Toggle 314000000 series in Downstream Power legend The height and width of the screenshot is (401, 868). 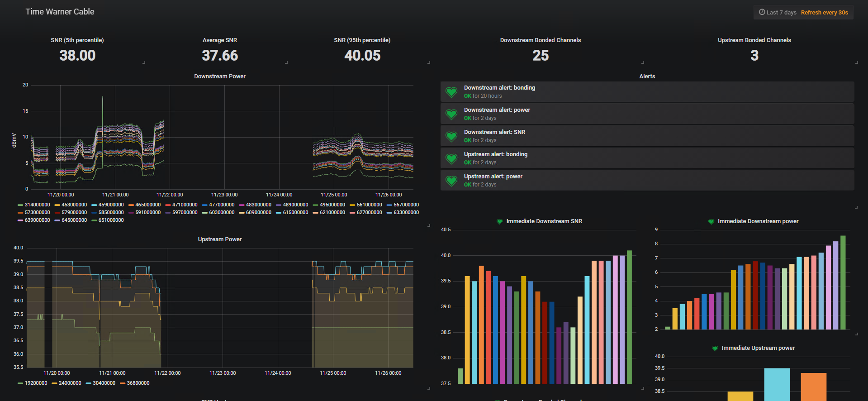click(37, 205)
